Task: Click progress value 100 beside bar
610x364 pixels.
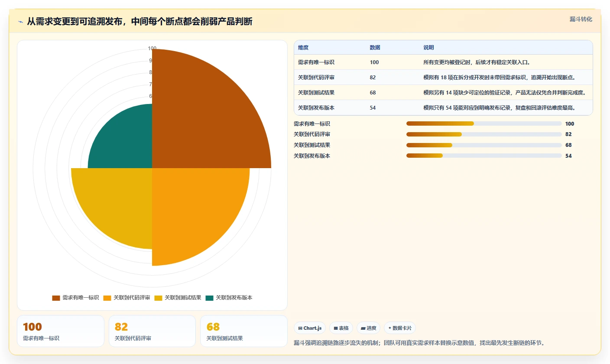Action: [570, 124]
